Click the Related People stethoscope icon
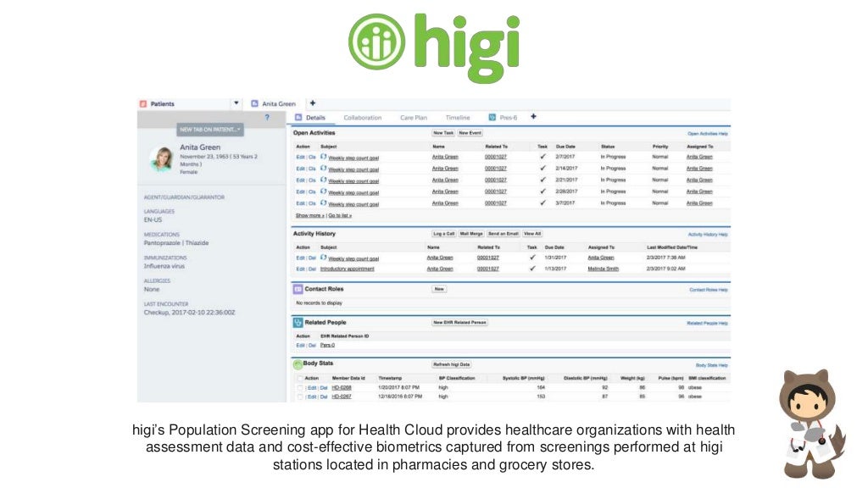This screenshot has width=868, height=488. [x=298, y=322]
